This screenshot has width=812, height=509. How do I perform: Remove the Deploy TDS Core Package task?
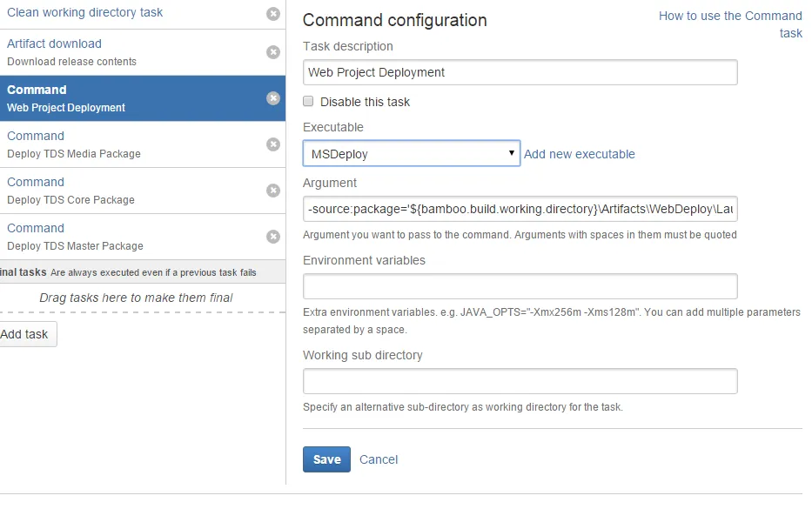273,191
